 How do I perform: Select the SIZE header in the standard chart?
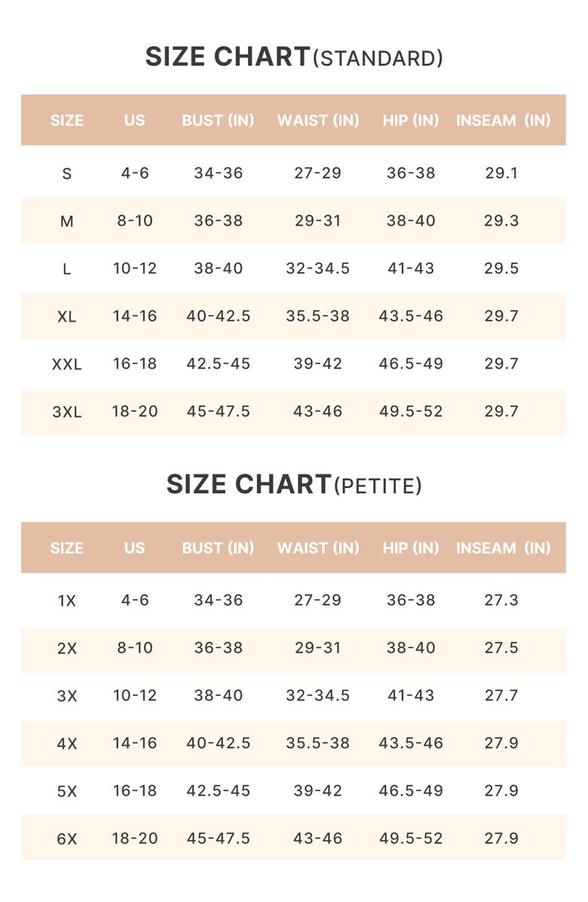click(x=66, y=120)
